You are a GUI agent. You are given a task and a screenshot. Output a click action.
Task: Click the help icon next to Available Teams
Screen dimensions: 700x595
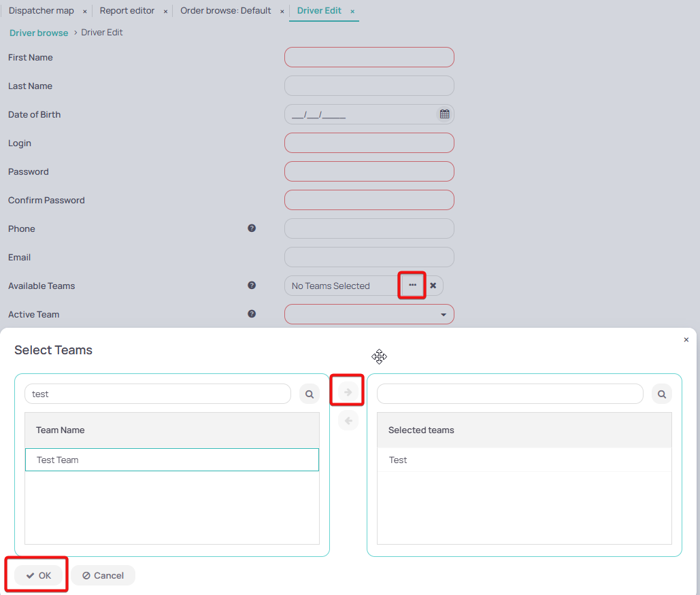tap(252, 285)
